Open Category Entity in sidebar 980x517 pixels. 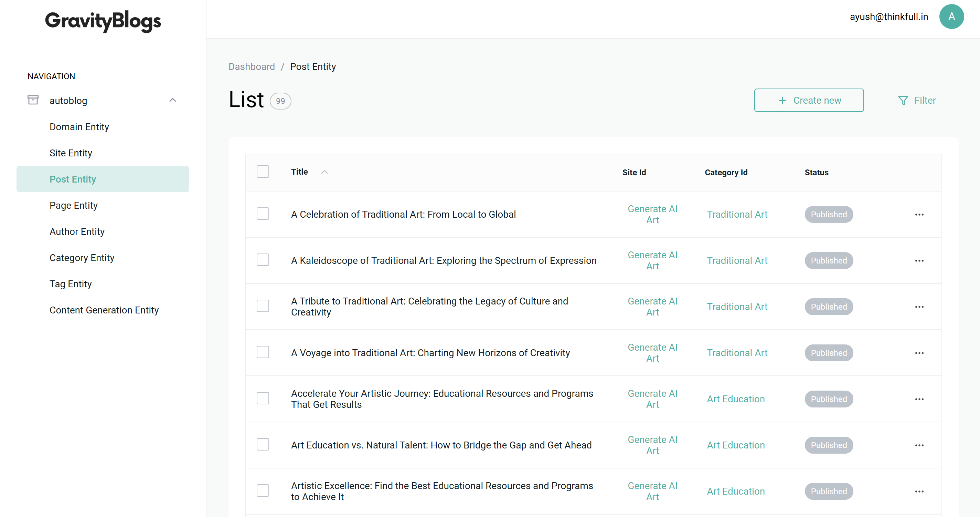pos(82,258)
